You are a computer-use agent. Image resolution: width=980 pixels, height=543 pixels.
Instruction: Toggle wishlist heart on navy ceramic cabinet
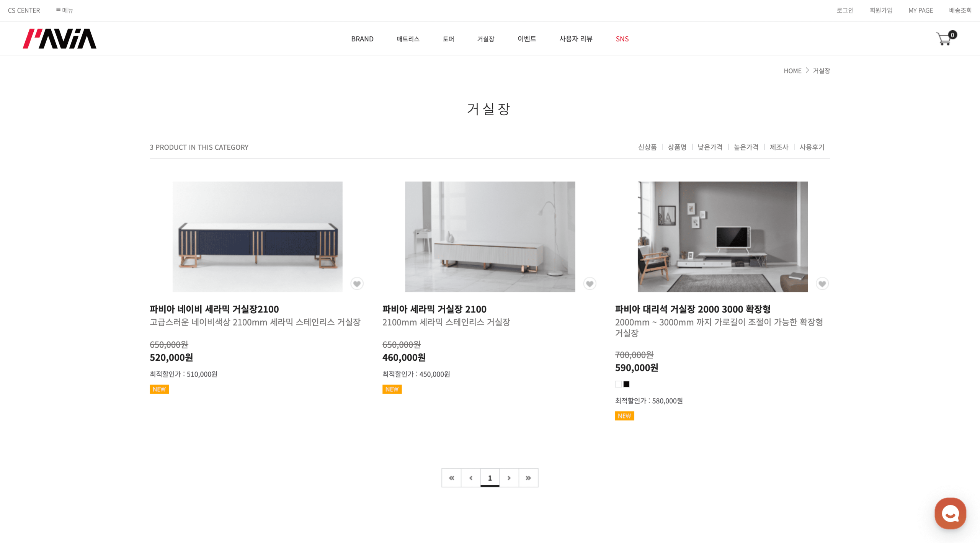click(357, 284)
